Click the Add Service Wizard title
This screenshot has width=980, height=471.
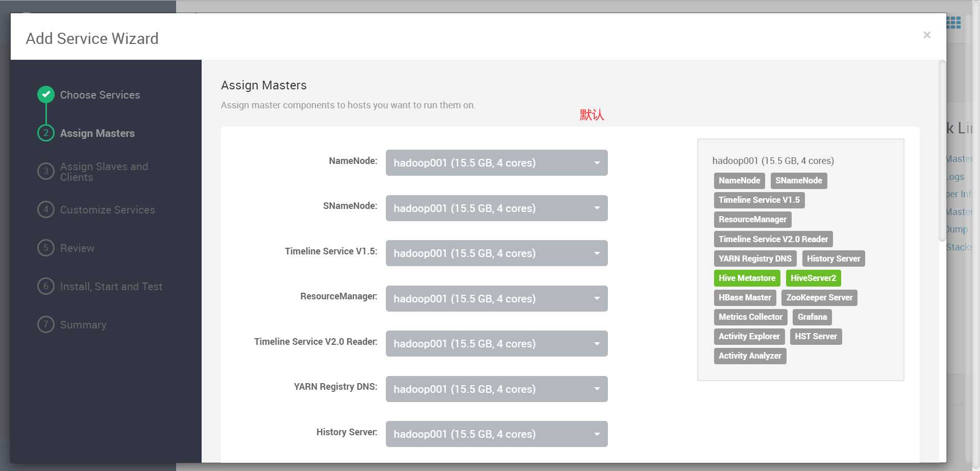click(x=92, y=38)
